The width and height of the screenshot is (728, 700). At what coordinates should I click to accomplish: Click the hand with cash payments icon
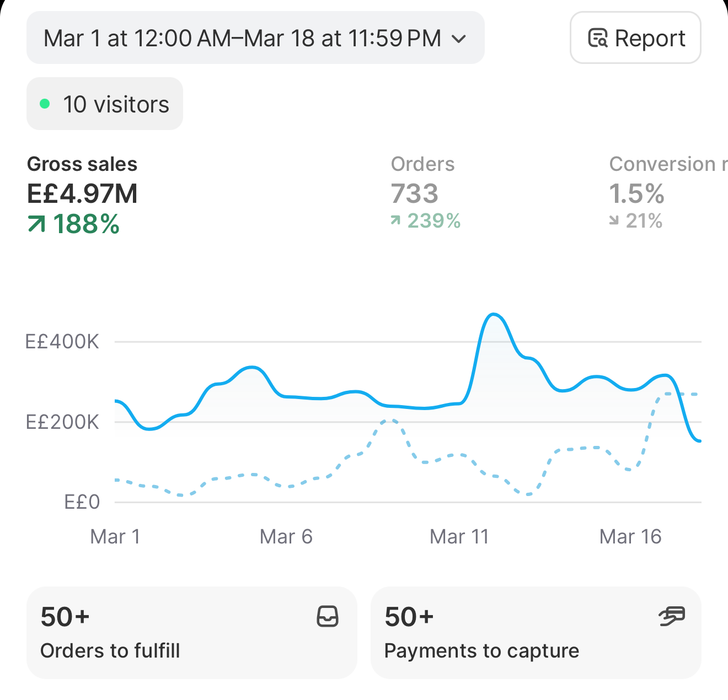672,616
